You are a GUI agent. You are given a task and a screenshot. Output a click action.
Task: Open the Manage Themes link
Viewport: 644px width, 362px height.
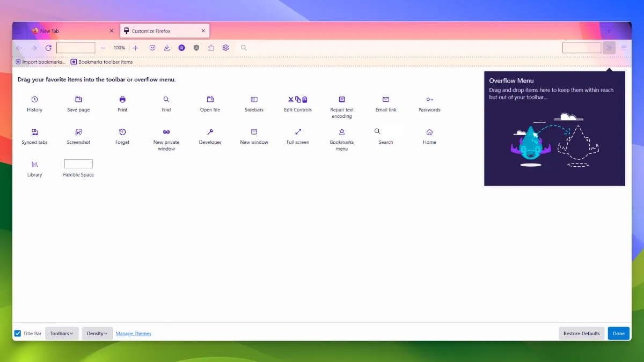click(133, 333)
